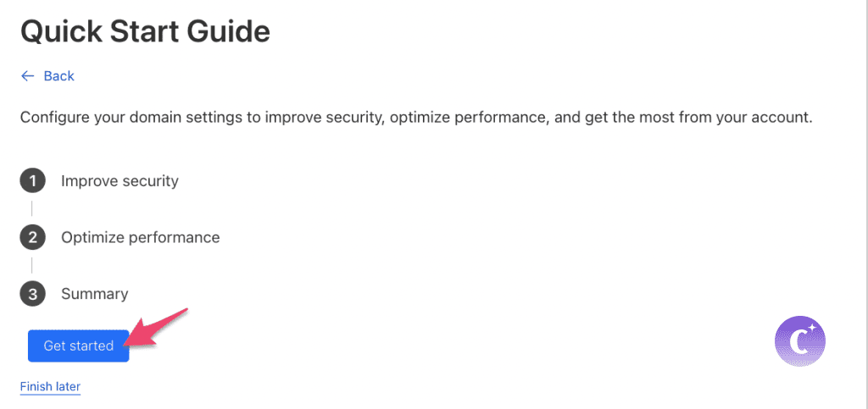The width and height of the screenshot is (868, 409).
Task: Open the purple C assistant bubble
Action: (x=799, y=340)
